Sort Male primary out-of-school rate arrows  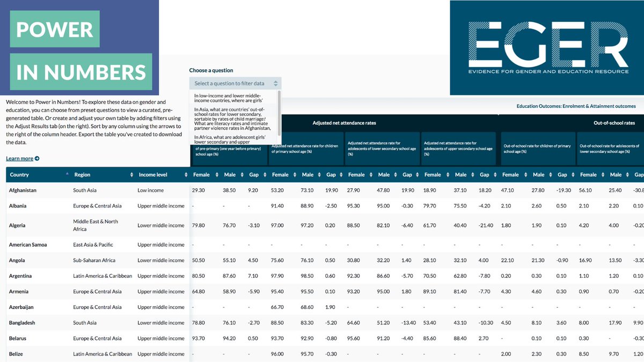pyautogui.click(x=551, y=175)
